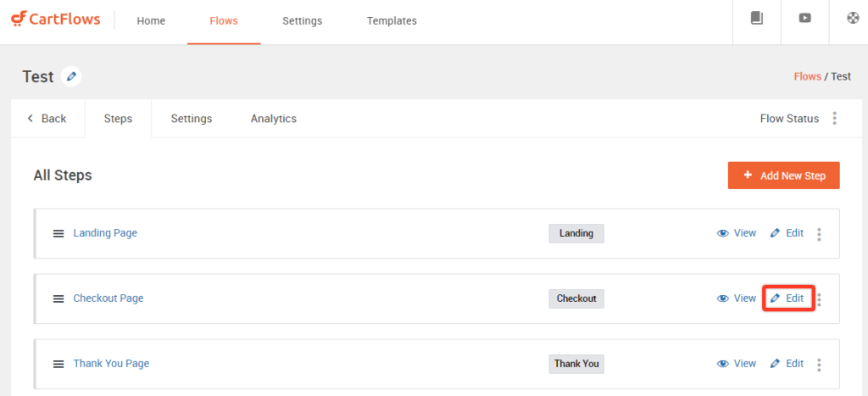Image resolution: width=868 pixels, height=396 pixels.
Task: Edit the Checkout Page step
Action: tap(787, 298)
